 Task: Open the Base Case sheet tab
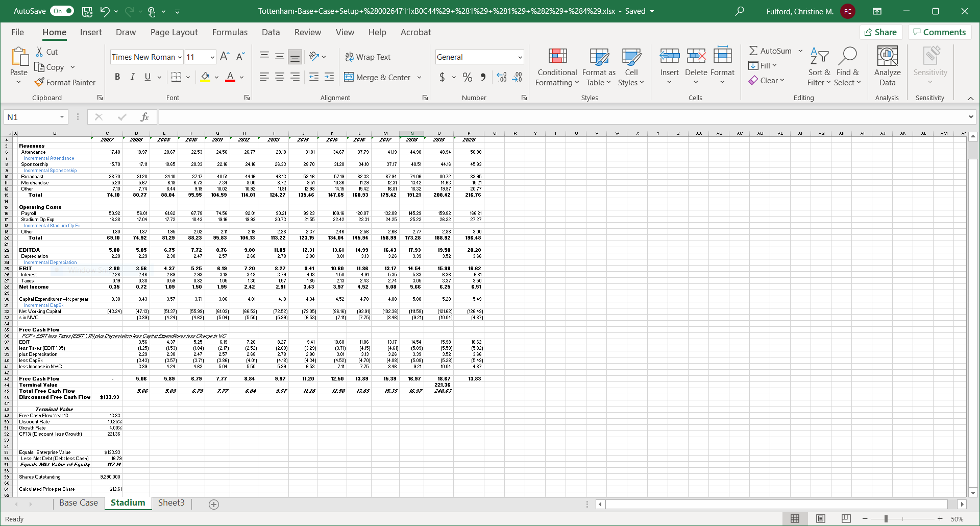pos(79,503)
